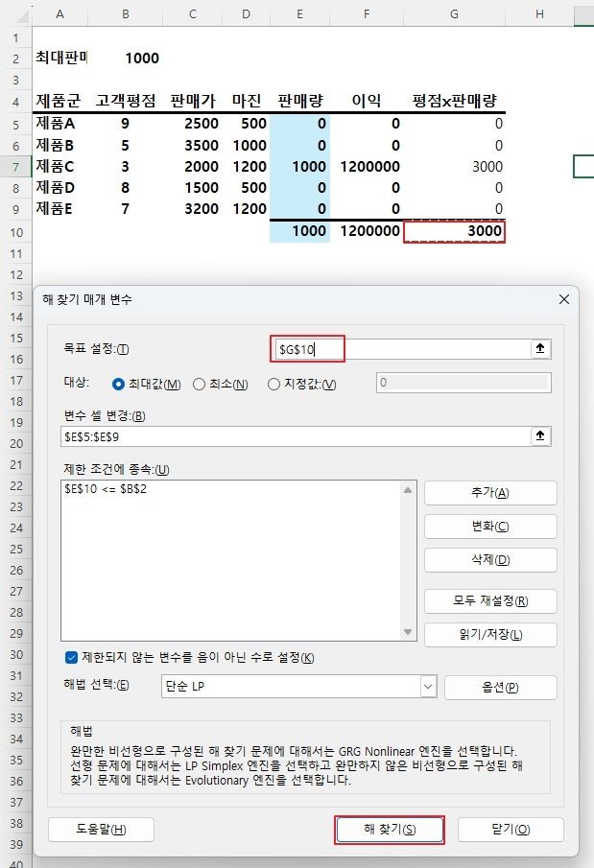Close the 해 찾기 매개 변수 dialog with X

point(564,299)
